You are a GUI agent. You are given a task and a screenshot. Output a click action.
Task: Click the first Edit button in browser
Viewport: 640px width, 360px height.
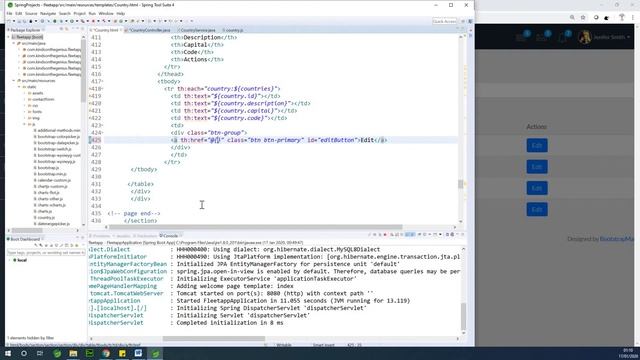(x=537, y=145)
